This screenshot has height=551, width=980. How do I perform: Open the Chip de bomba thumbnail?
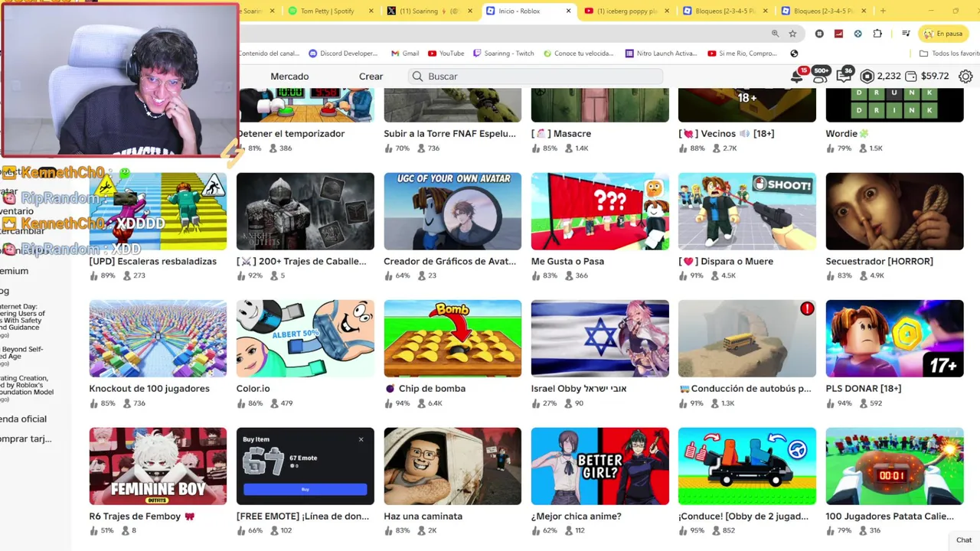[x=452, y=338]
